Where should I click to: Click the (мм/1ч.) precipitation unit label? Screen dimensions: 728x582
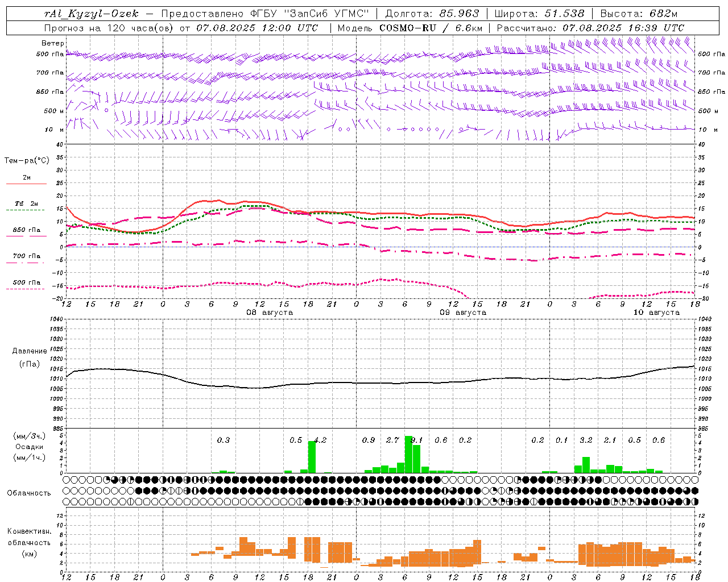(x=29, y=458)
